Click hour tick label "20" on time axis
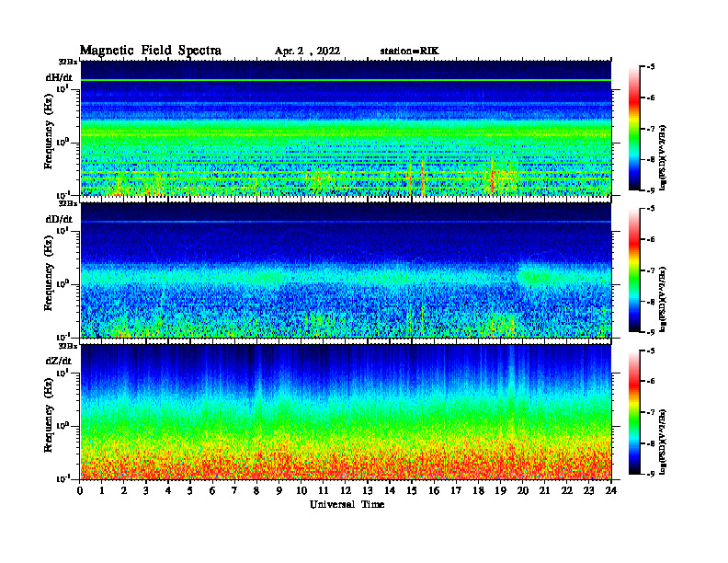 click(522, 490)
